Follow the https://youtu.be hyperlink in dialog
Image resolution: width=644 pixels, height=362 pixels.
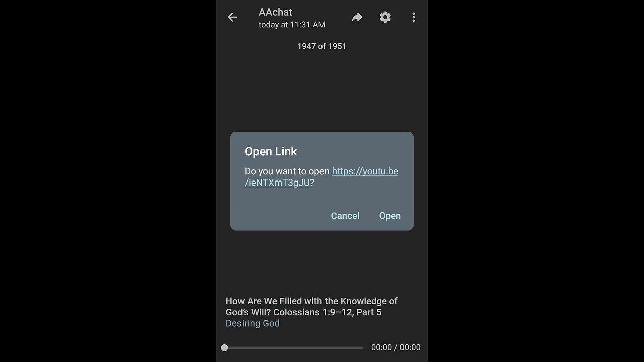(x=365, y=171)
